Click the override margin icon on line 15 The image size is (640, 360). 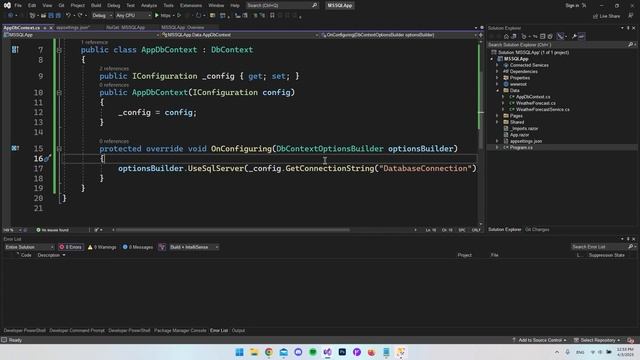pyautogui.click(x=15, y=148)
